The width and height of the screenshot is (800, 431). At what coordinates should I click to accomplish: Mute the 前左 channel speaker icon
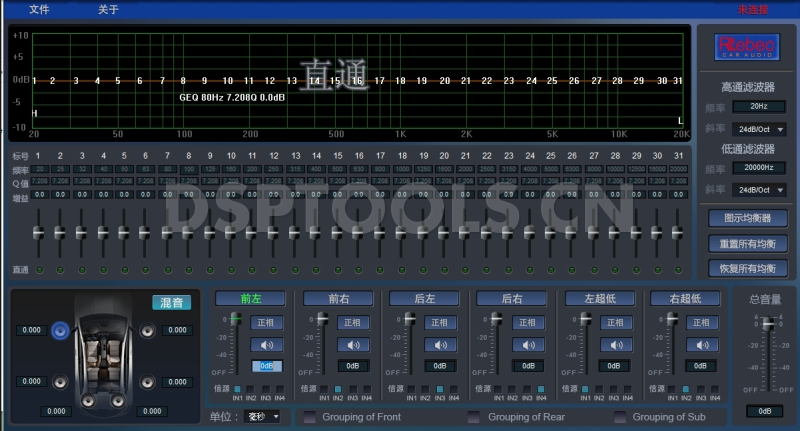(x=265, y=345)
